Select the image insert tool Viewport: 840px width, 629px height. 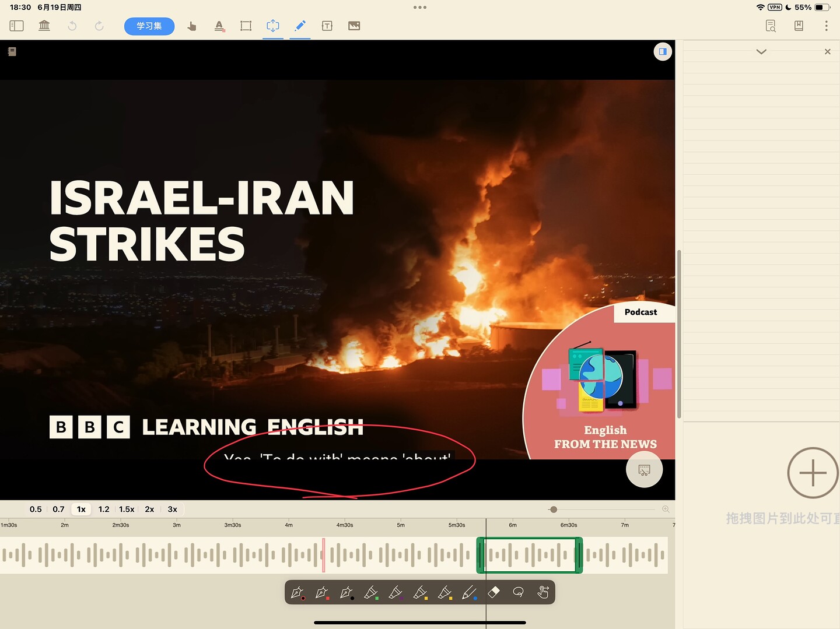(x=354, y=26)
